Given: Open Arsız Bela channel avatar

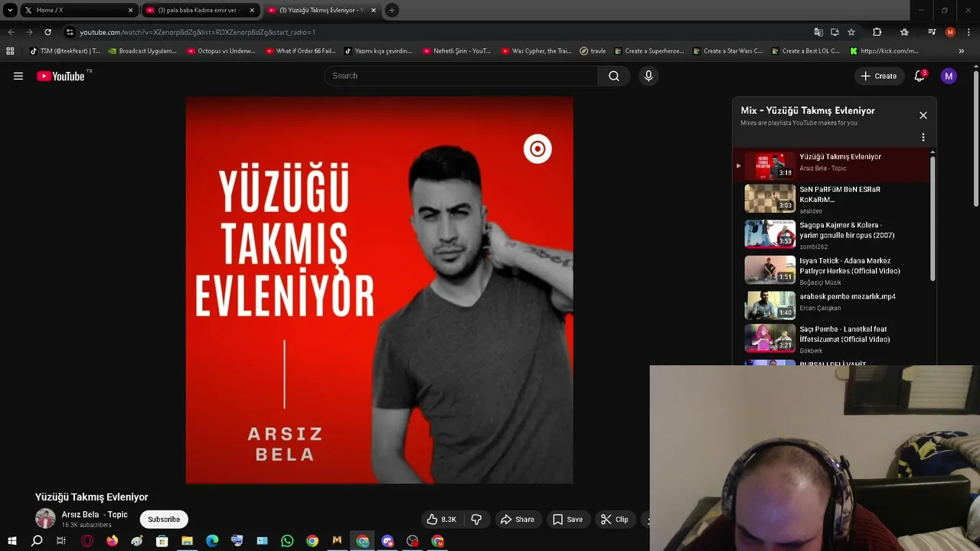Looking at the screenshot, I should [45, 519].
